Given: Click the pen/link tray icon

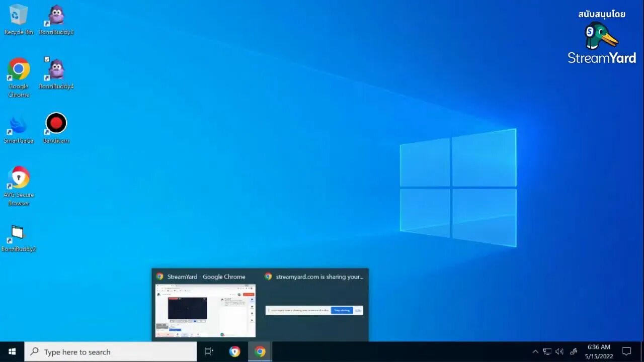Looking at the screenshot, I should (574, 352).
